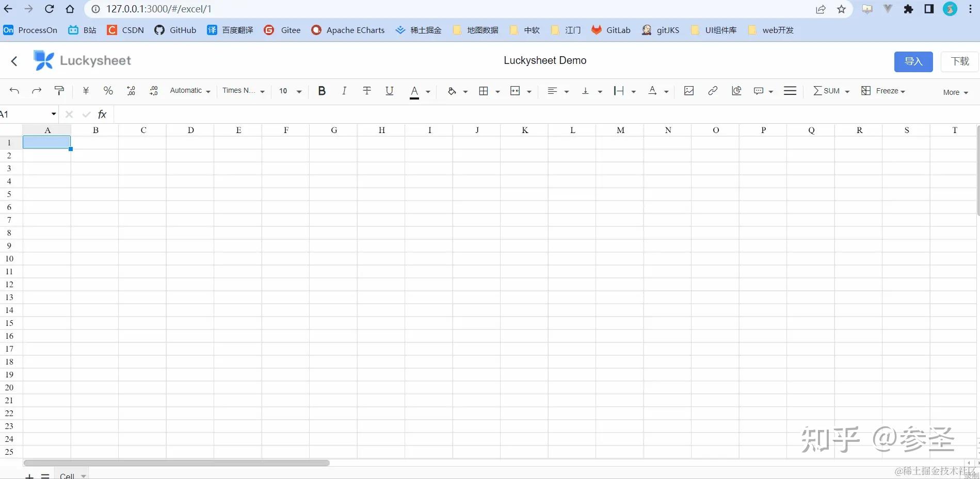
Task: Toggle underline formatting
Action: (x=390, y=91)
